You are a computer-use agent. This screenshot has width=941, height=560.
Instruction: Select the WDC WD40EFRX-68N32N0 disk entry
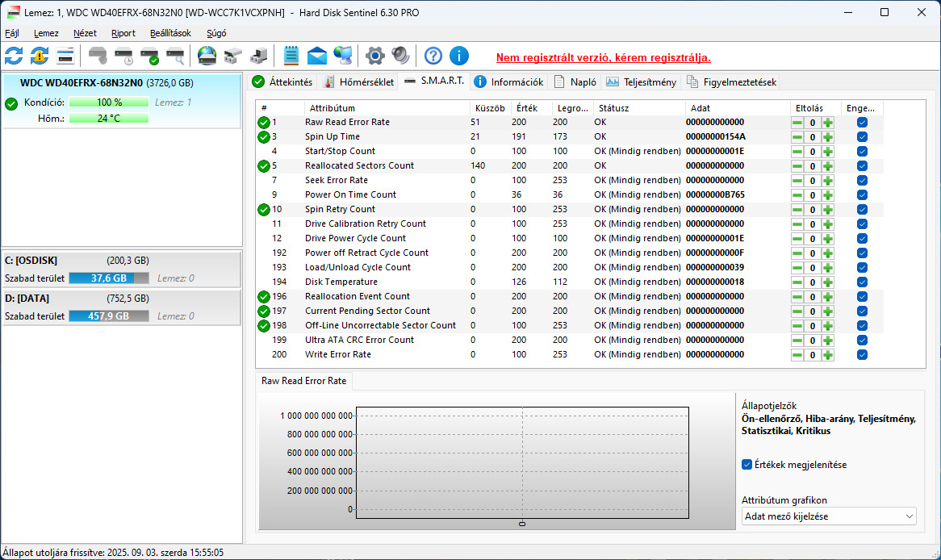(121, 100)
